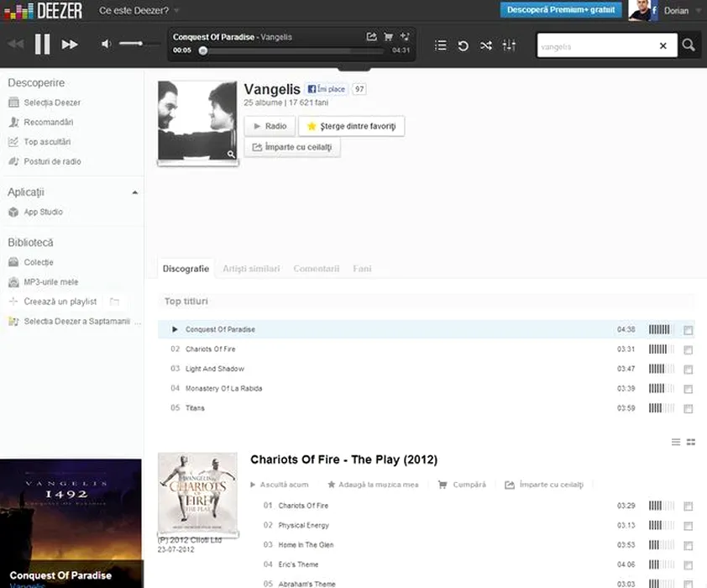Tick checkbox for Conquest Of Paradise row
The height and width of the screenshot is (588, 707).
688,330
